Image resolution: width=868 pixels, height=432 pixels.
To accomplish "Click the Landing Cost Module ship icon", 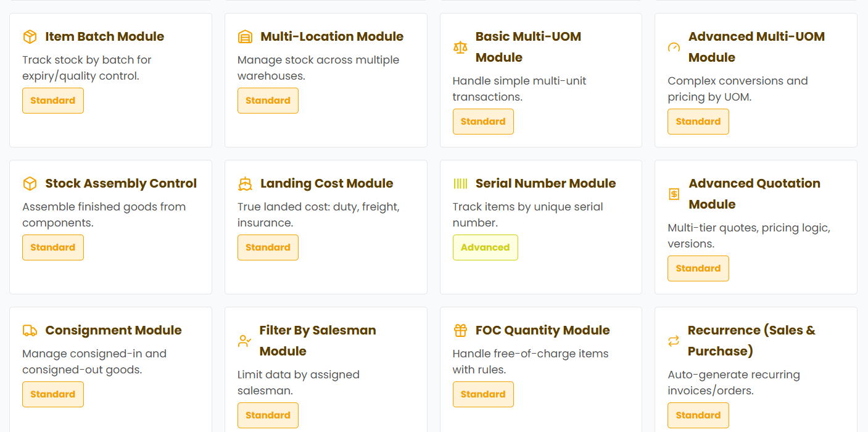I will tap(245, 184).
